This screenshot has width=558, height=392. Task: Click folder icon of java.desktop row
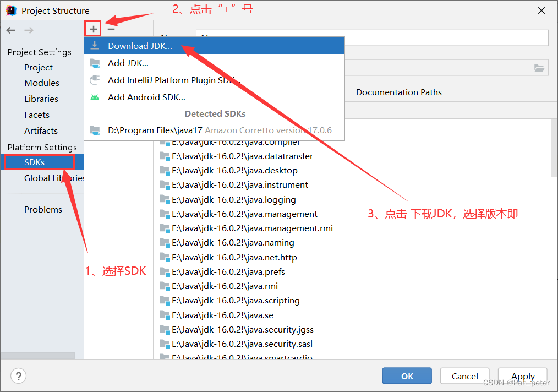coord(165,170)
